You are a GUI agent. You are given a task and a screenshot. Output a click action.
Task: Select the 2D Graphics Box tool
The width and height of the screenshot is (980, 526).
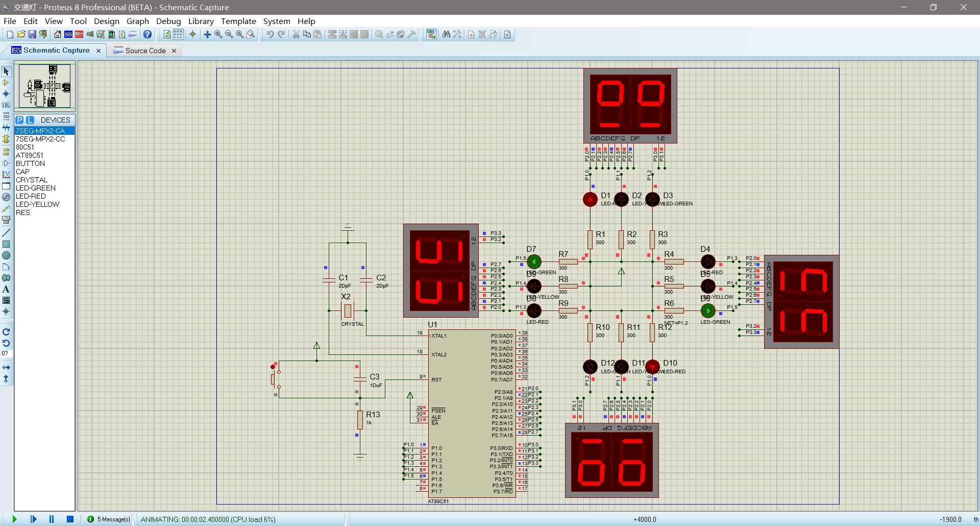tap(6, 244)
